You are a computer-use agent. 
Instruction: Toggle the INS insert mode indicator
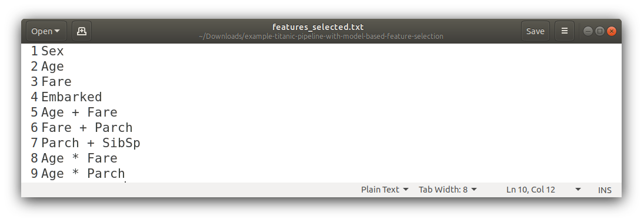605,190
